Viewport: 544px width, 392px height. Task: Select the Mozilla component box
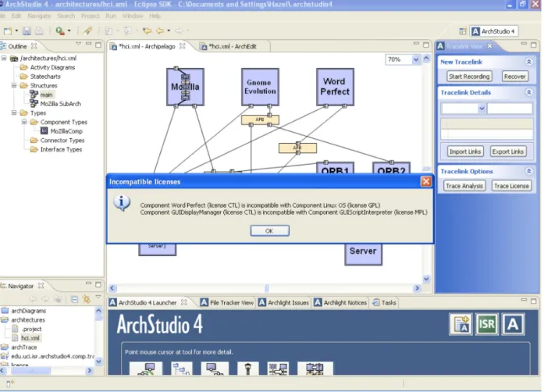[x=185, y=87]
